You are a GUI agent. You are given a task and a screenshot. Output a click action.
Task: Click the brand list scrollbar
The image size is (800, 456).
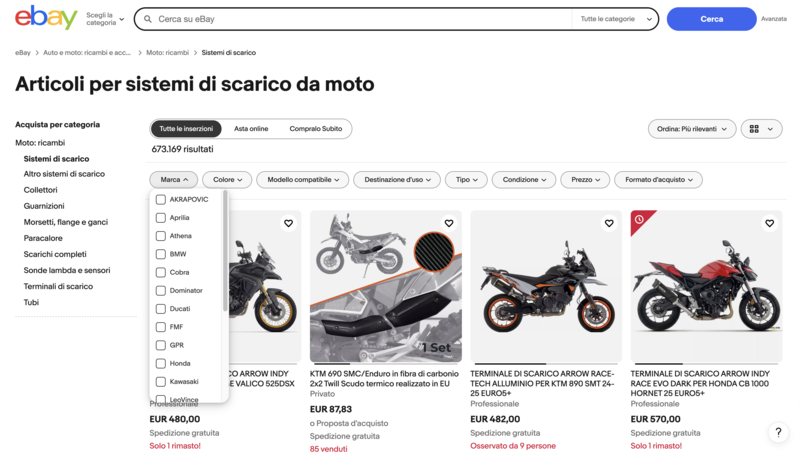(225, 250)
